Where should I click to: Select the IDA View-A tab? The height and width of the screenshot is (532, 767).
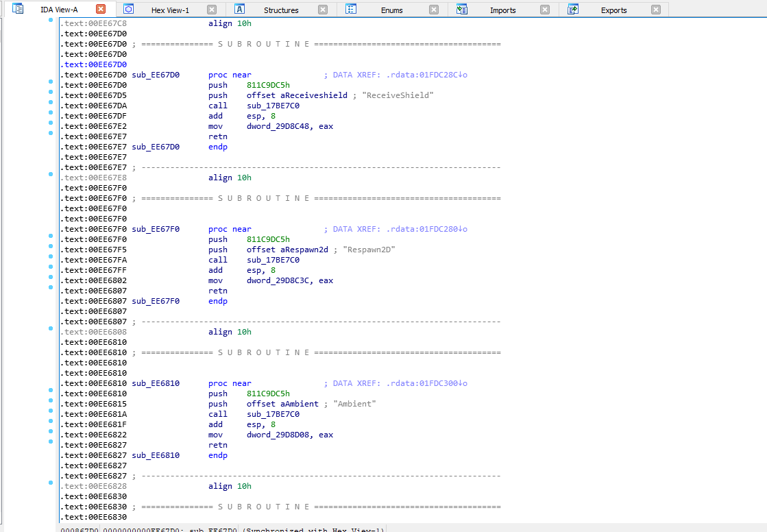click(59, 10)
